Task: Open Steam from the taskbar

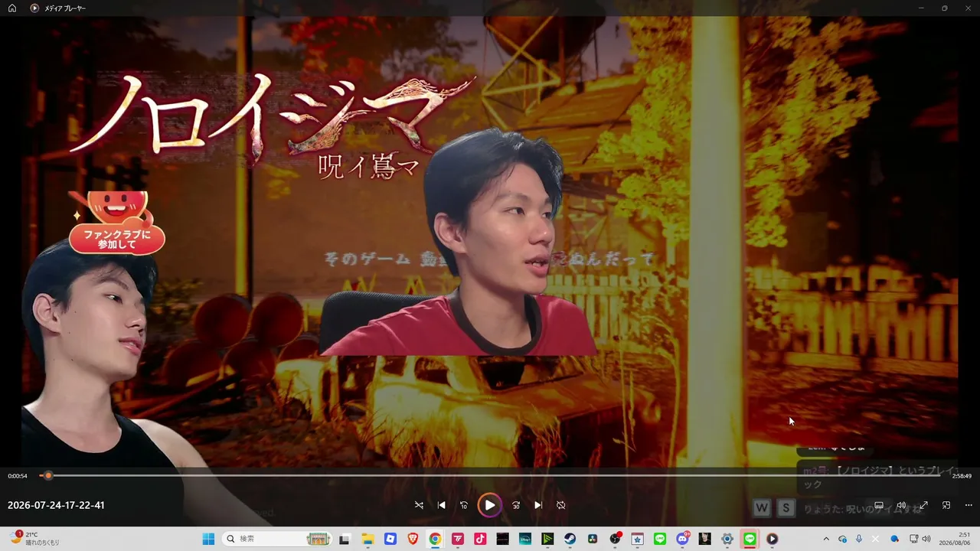Action: click(x=570, y=539)
